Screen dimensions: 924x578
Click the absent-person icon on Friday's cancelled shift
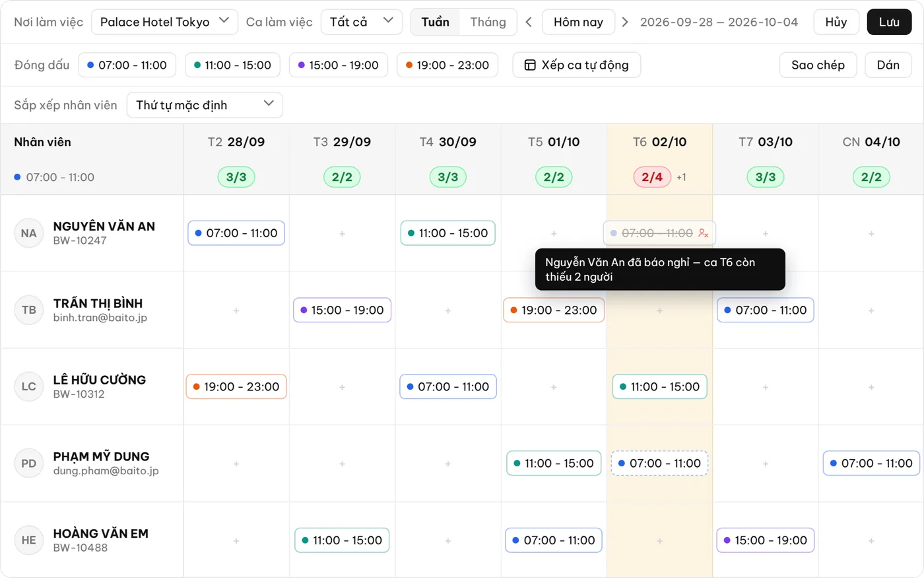pyautogui.click(x=704, y=233)
